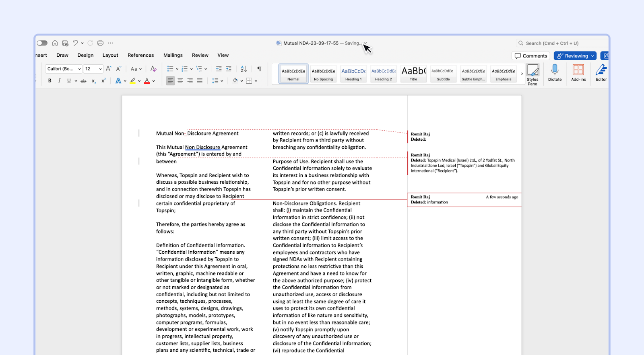This screenshot has height=355, width=644.
Task: Expand the styles gallery arrow
Action: coord(522,74)
